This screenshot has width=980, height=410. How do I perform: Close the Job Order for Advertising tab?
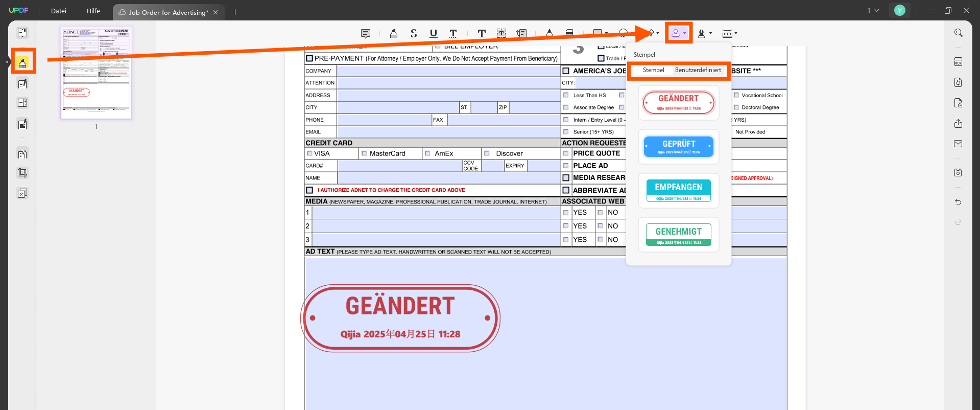click(216, 12)
